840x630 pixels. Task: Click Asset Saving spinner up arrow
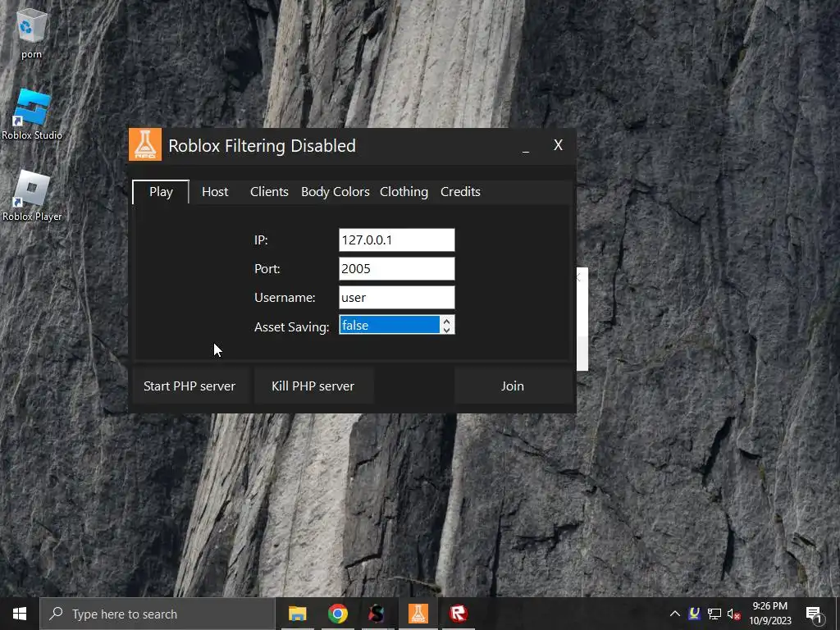tap(447, 321)
